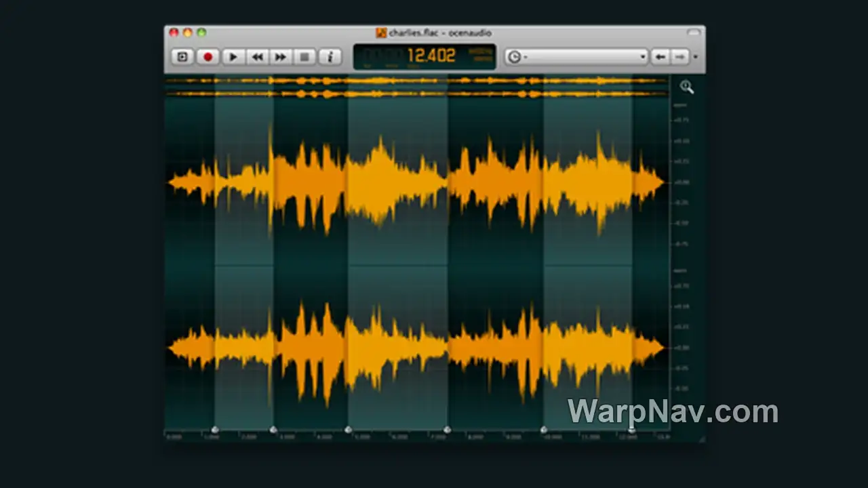Click the 12.402 time display

point(431,56)
